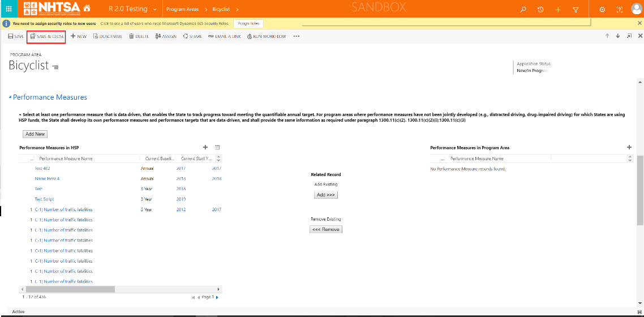Screen dimensions: 644x317
Task: Open the Test 402 record link
Action: 42,168
